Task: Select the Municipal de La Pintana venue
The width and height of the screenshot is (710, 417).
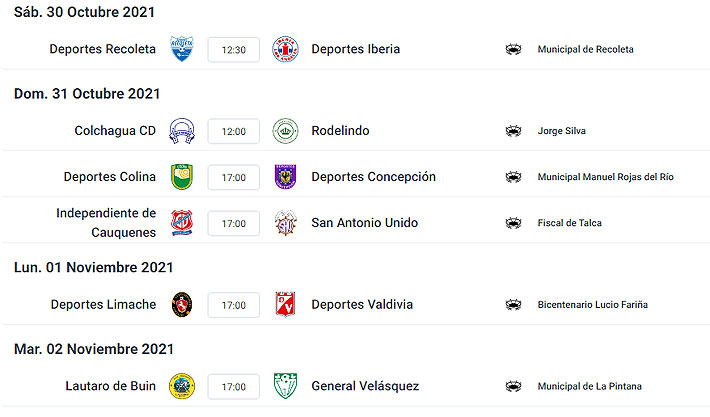Action: [589, 386]
